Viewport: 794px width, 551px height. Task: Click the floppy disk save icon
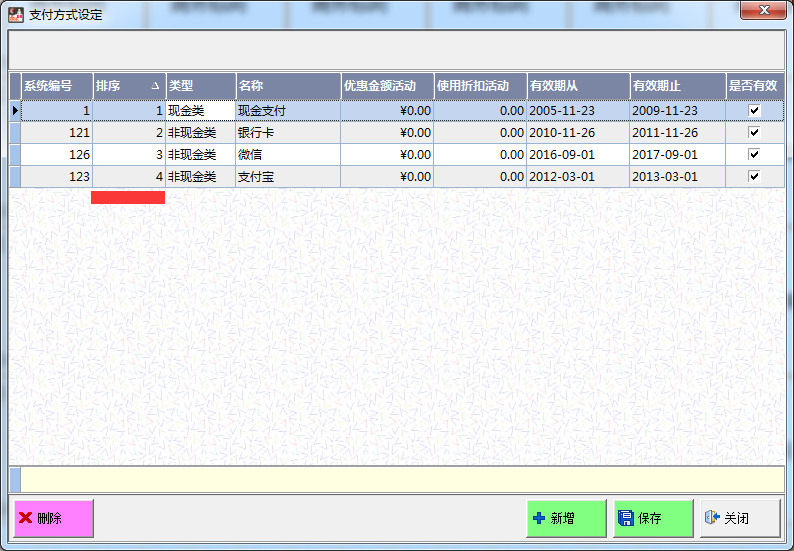tap(626, 518)
